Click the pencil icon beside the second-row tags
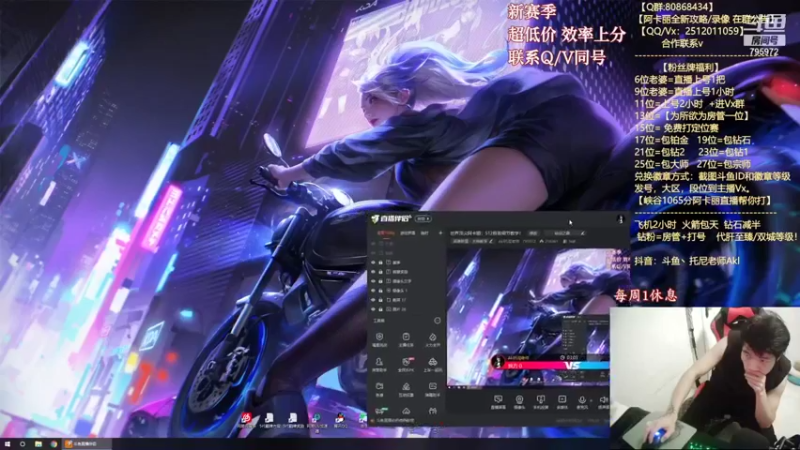This screenshot has height=450, width=800. pyautogui.click(x=491, y=241)
